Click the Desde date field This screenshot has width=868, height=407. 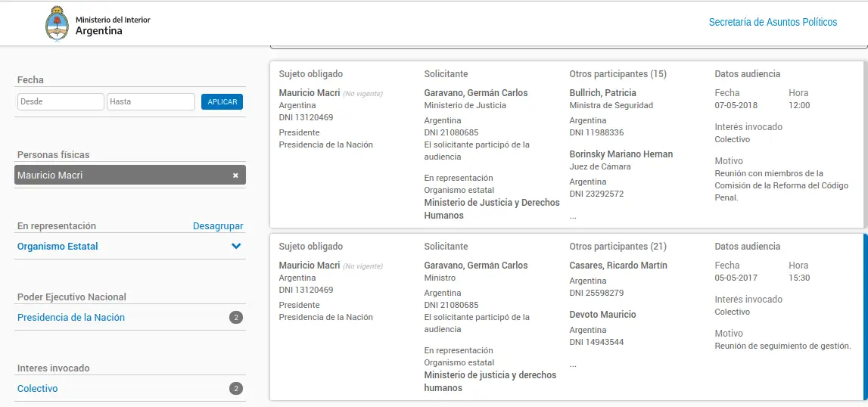point(61,102)
